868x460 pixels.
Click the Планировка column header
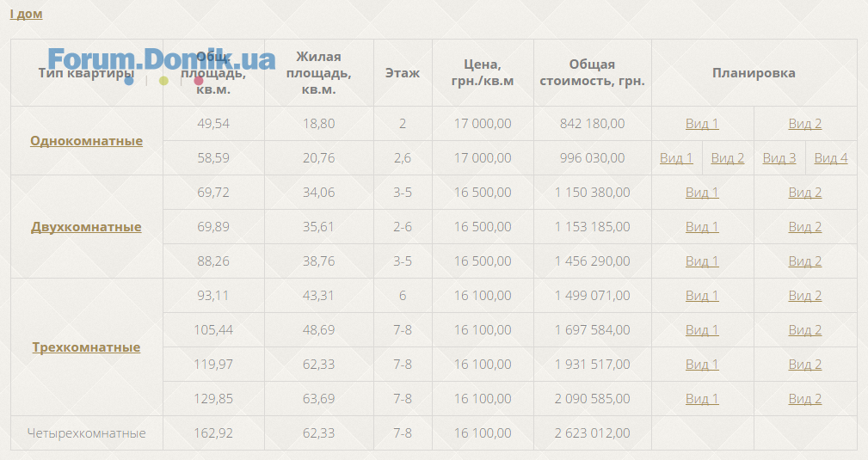point(754,73)
